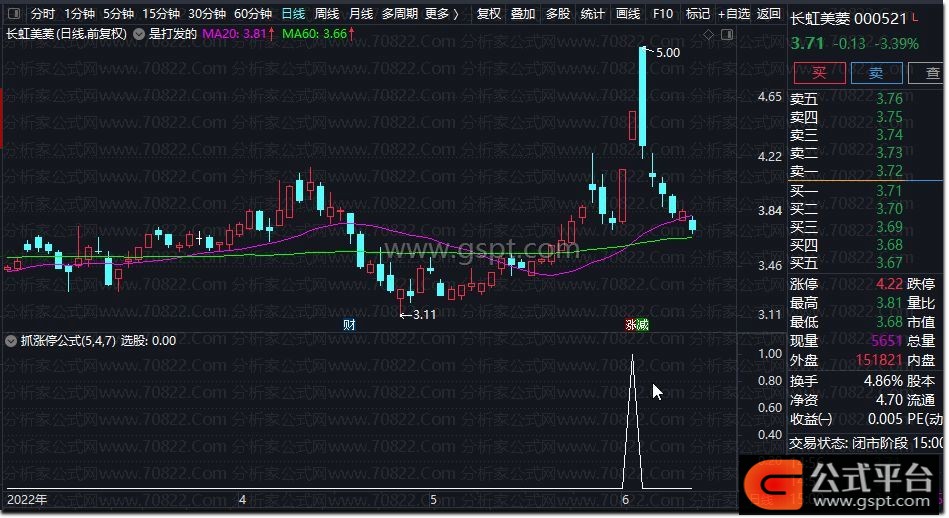
Task: Click the 买四 price 3.68 row
Action: pos(847,246)
